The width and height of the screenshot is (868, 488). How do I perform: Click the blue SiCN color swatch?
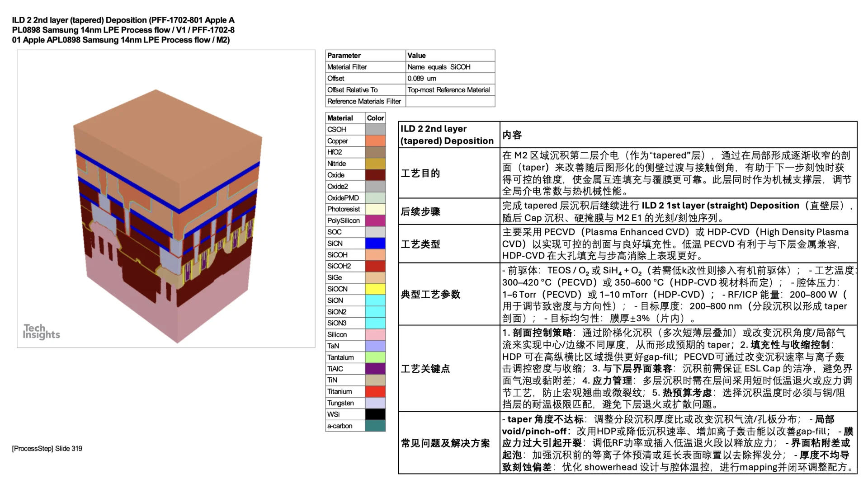(x=375, y=243)
